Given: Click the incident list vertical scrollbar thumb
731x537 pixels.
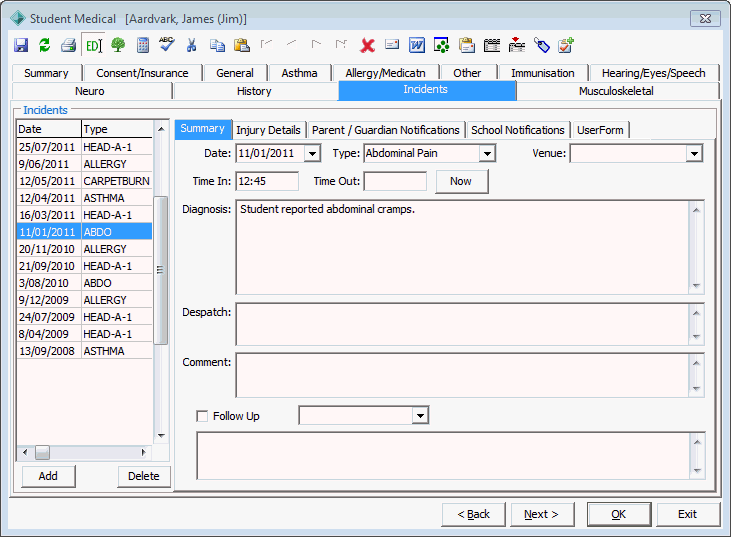Looking at the screenshot, I should pyautogui.click(x=160, y=270).
